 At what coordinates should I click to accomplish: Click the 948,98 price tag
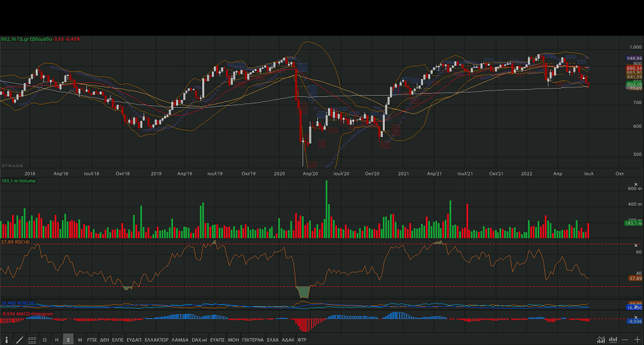tap(634, 59)
